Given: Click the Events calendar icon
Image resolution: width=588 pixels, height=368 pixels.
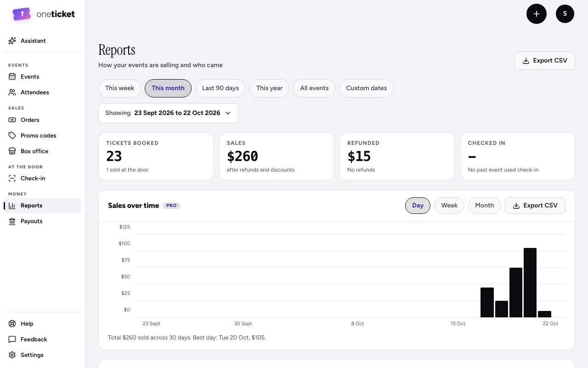Looking at the screenshot, I should coord(12,77).
